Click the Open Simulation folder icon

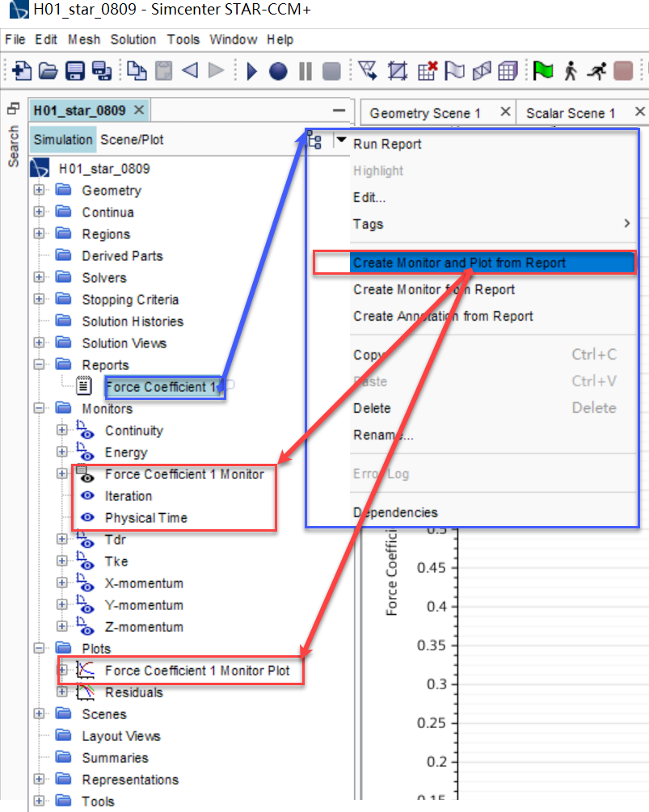click(48, 70)
